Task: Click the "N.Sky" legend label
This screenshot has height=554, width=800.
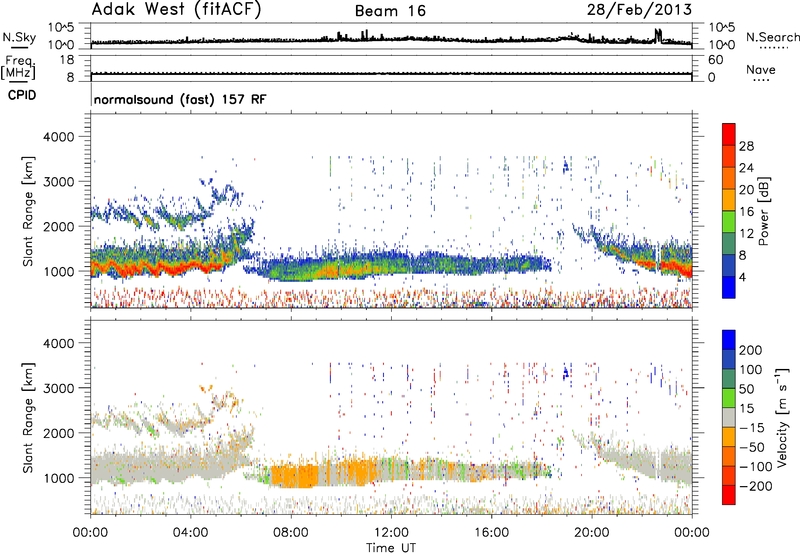Action: [x=19, y=37]
